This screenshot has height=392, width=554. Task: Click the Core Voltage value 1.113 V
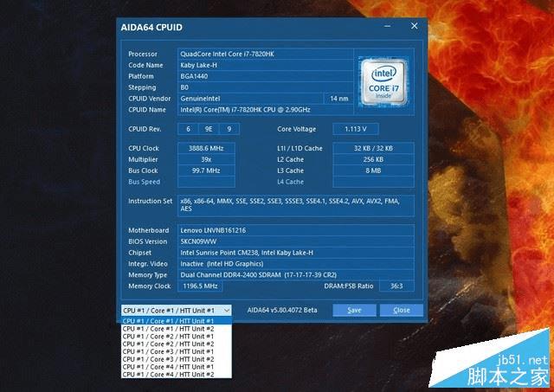tap(356, 129)
